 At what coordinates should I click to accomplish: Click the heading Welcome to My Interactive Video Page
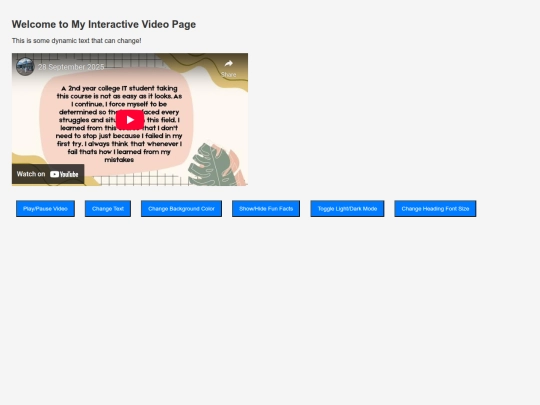pyautogui.click(x=104, y=24)
